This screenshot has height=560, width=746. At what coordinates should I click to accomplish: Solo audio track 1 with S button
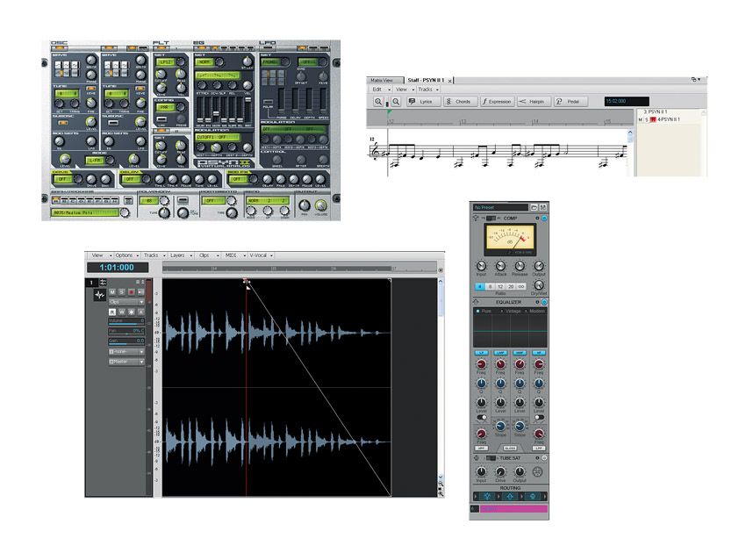click(x=122, y=291)
